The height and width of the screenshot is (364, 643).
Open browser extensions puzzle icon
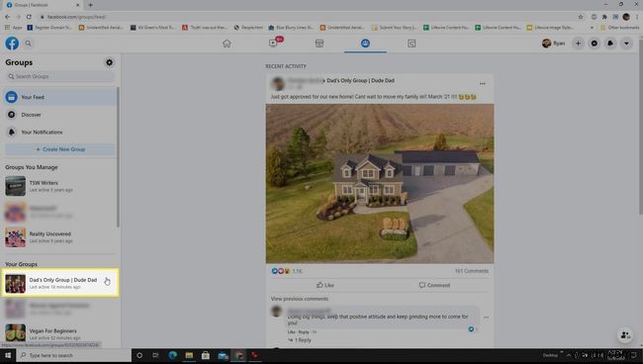pos(604,17)
